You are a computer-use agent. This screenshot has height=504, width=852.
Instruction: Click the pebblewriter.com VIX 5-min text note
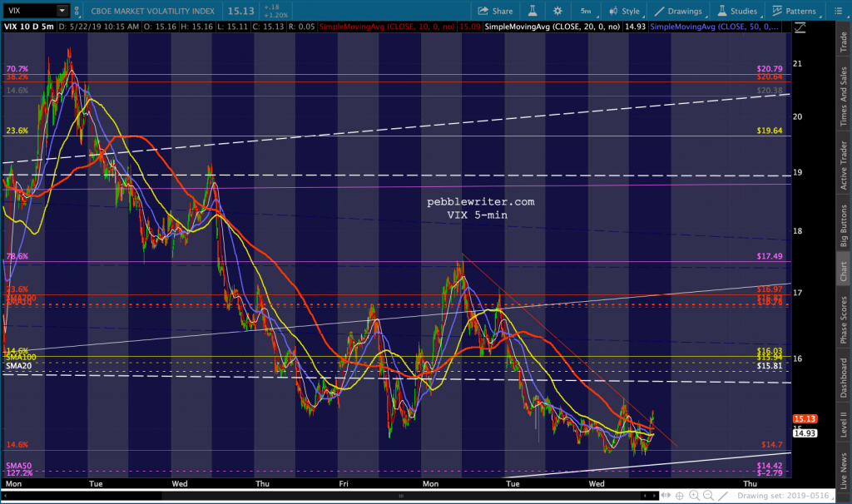[480, 208]
